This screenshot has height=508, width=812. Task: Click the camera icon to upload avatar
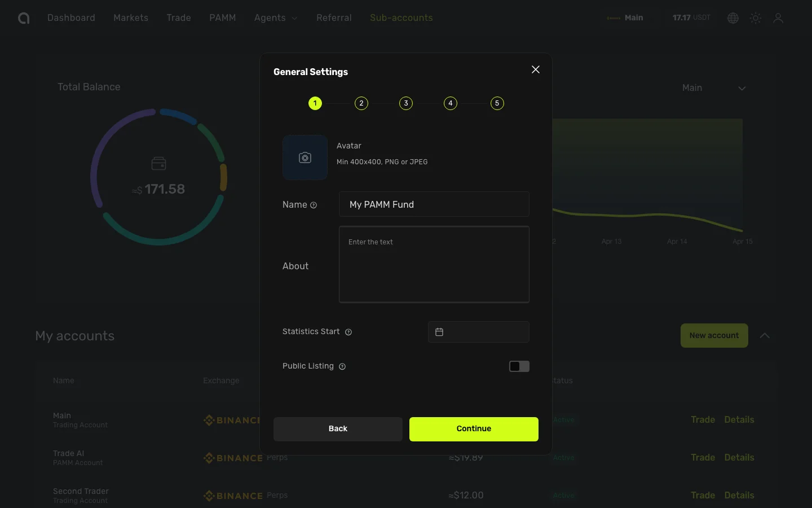[x=305, y=157]
